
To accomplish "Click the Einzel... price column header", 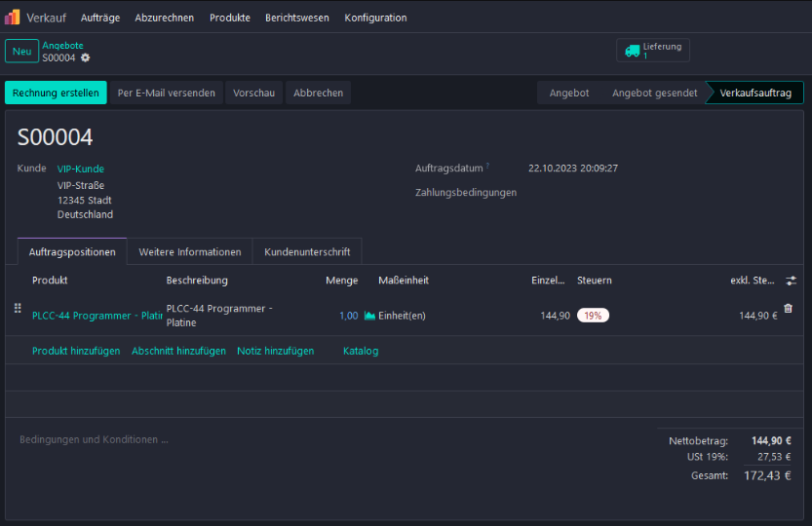I will [x=548, y=281].
